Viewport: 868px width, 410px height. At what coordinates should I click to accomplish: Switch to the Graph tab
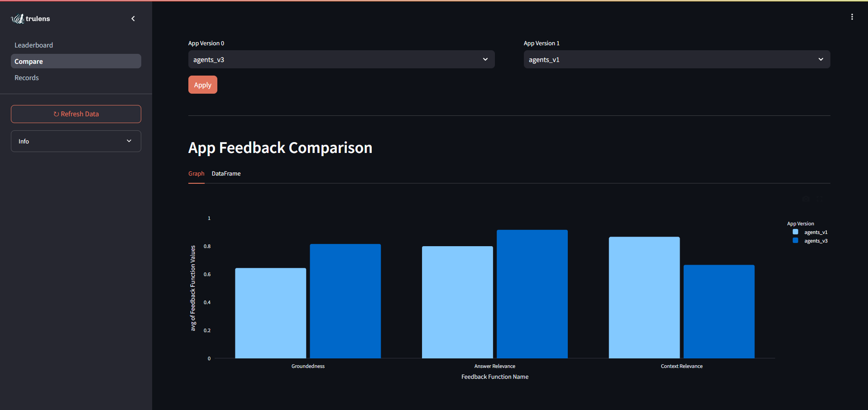197,174
